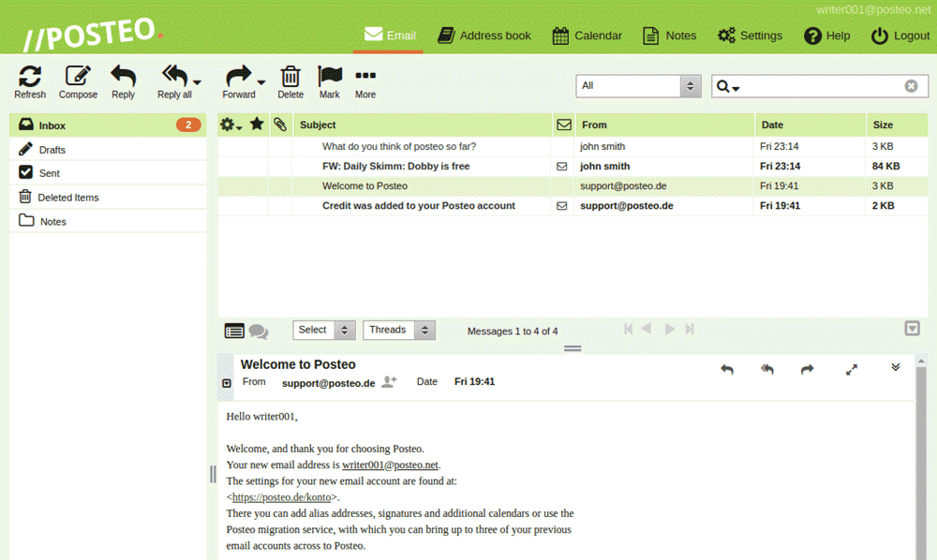Reply all using the preview pane icon
This screenshot has height=560, width=937.
click(x=767, y=370)
